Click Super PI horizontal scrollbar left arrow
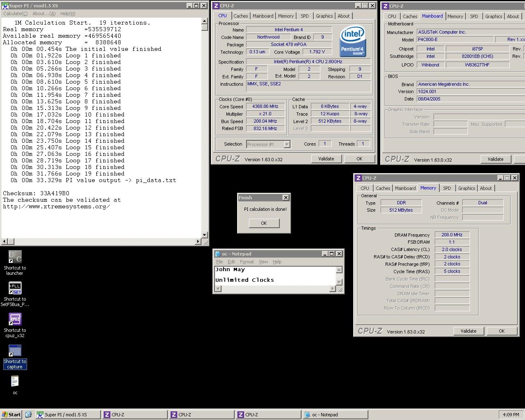Screen dimensions: 525x420 click(x=5, y=242)
